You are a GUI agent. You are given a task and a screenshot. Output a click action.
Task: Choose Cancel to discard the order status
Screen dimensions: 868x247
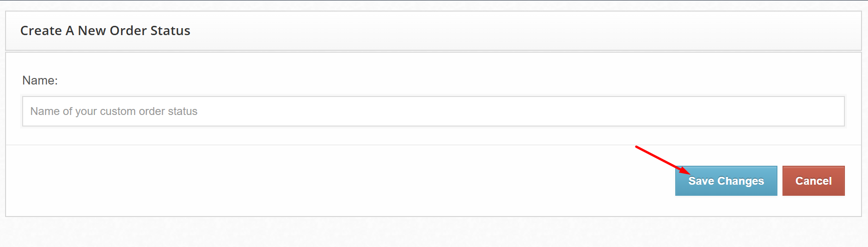pyautogui.click(x=813, y=181)
